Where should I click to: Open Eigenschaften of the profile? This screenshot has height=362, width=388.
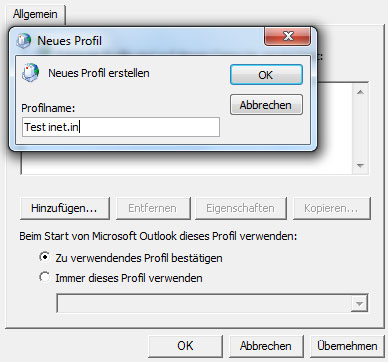[x=241, y=208]
